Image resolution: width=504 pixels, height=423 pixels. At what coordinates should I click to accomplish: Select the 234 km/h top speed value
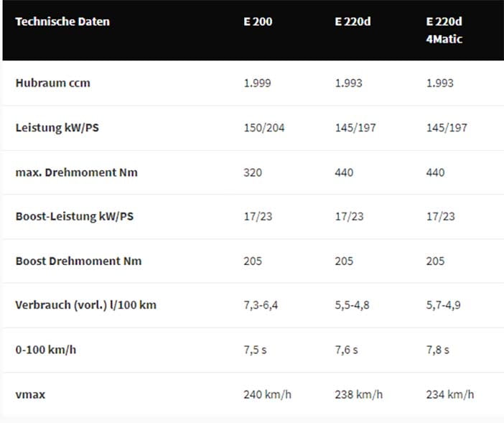450,394
